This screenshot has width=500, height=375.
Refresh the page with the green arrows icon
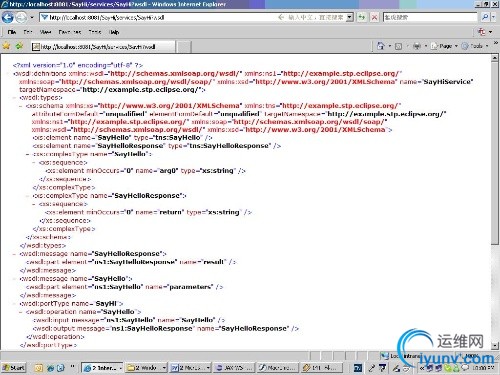(362, 17)
